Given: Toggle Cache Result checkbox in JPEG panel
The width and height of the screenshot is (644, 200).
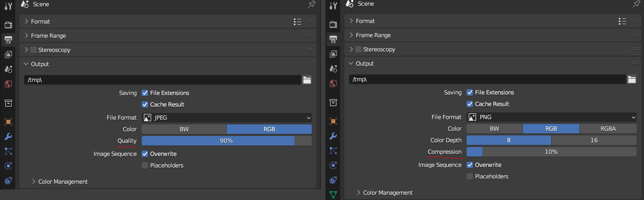Looking at the screenshot, I should [145, 104].
